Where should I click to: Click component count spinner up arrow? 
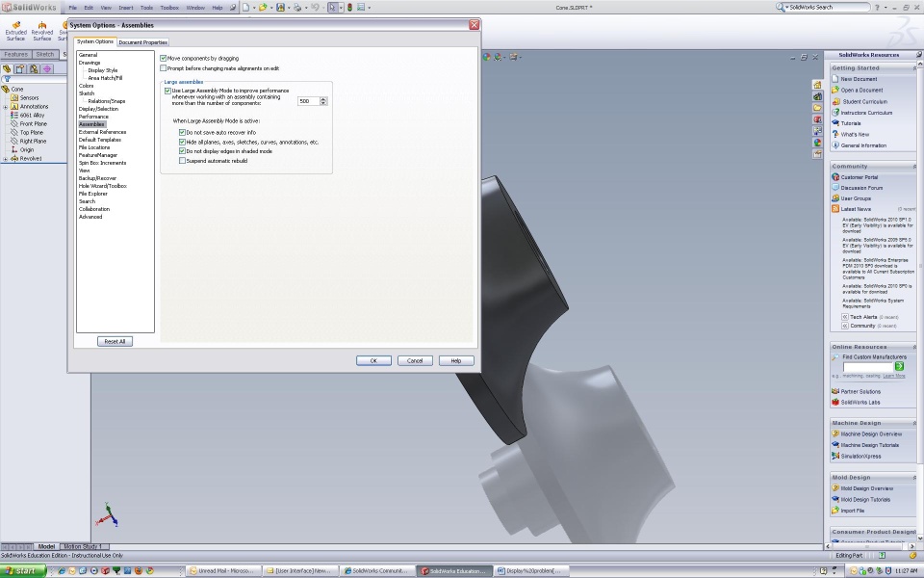(x=323, y=99)
